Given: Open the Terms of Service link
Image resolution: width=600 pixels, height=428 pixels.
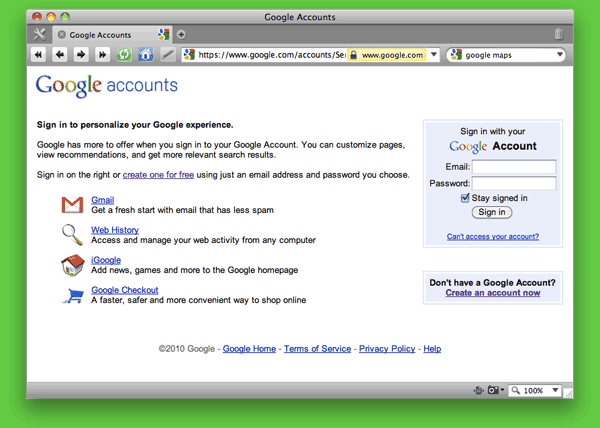Looking at the screenshot, I should (318, 349).
